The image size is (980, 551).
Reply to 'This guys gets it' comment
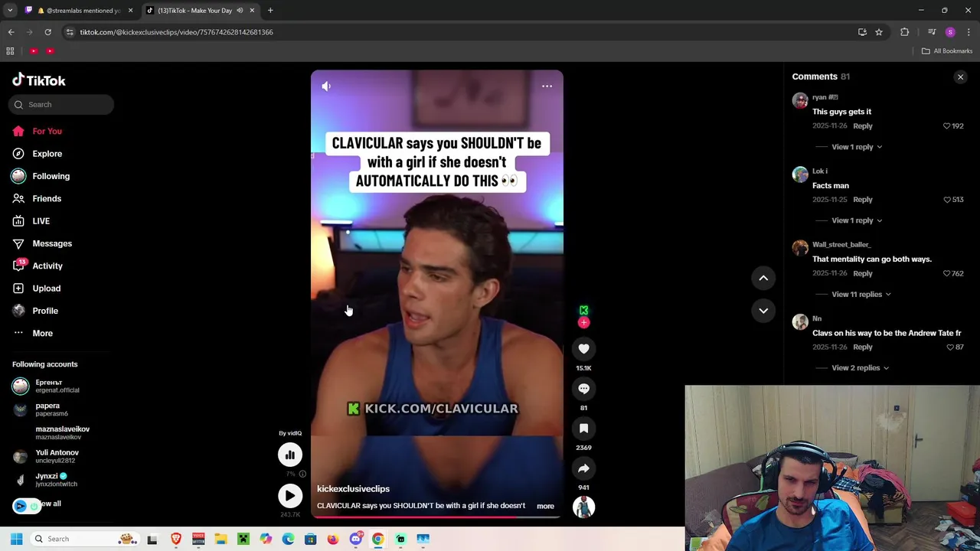click(862, 126)
